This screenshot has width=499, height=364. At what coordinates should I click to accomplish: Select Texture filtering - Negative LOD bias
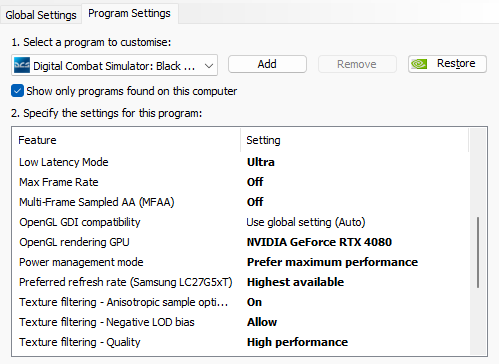[x=107, y=322]
